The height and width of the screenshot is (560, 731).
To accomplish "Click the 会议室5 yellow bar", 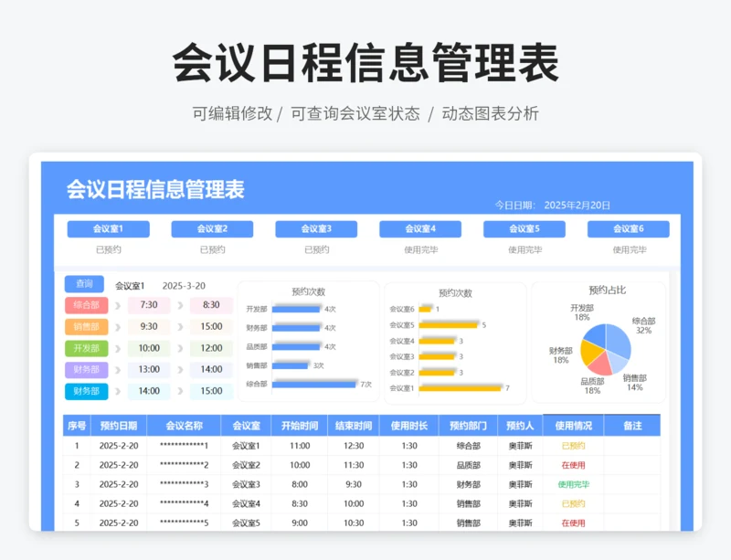I will (x=449, y=325).
